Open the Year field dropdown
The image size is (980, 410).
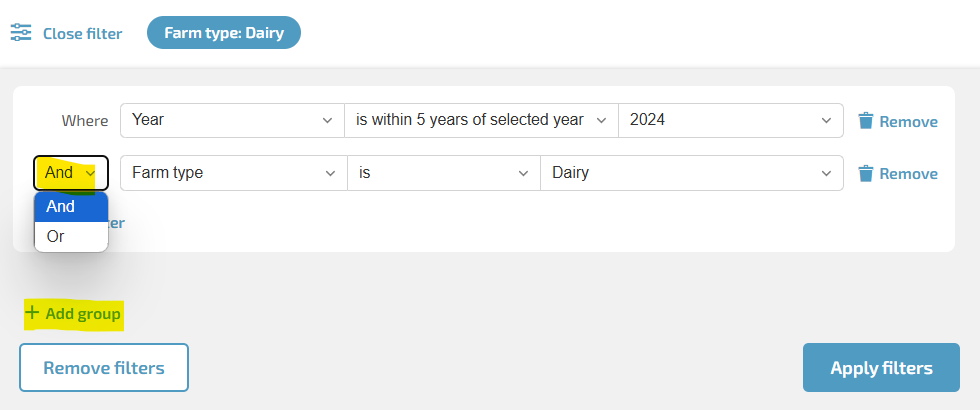(x=232, y=120)
